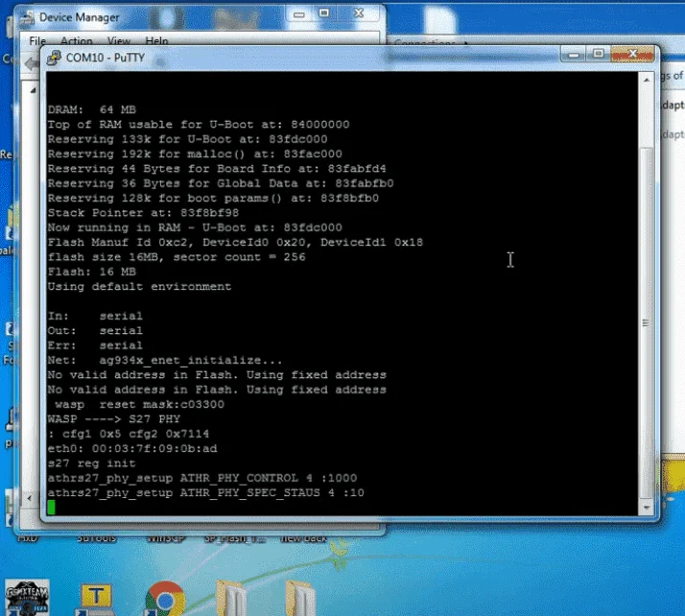The image size is (685, 616).
Task: Click ': cfg1 0x5 cfg2 0x7114' line
Action: (x=129, y=434)
